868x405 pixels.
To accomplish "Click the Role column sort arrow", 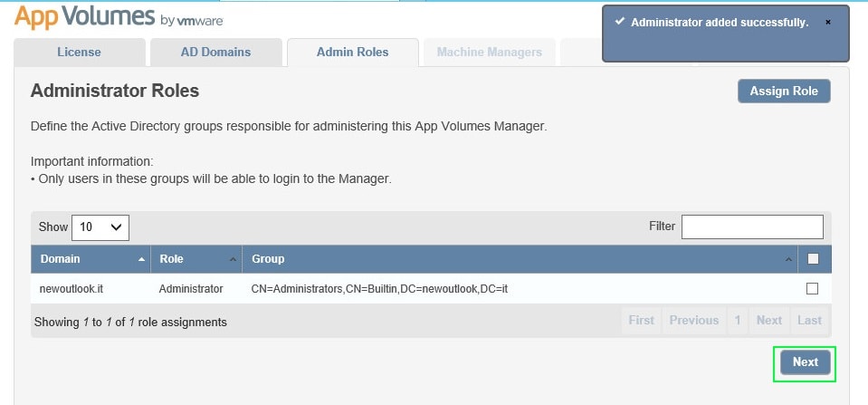I will click(234, 260).
